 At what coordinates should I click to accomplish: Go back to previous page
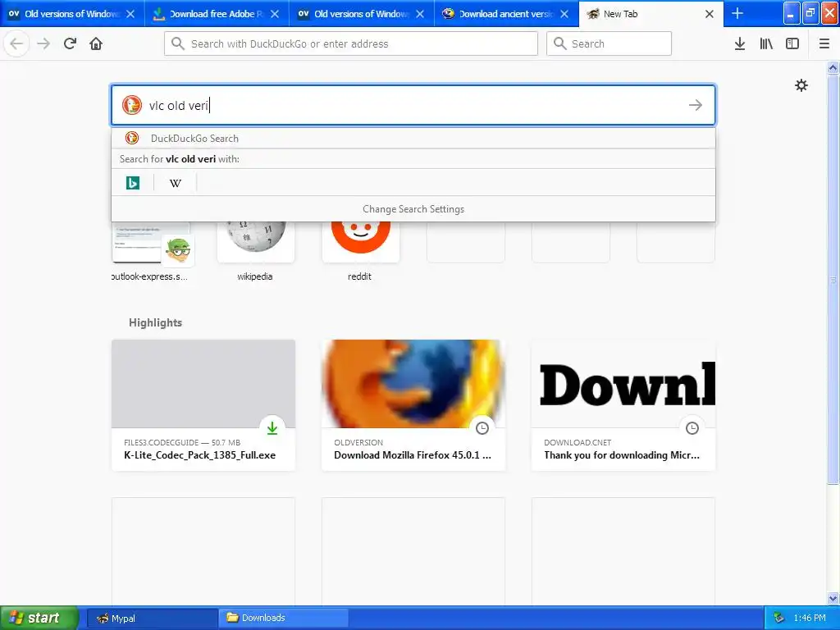(x=16, y=43)
